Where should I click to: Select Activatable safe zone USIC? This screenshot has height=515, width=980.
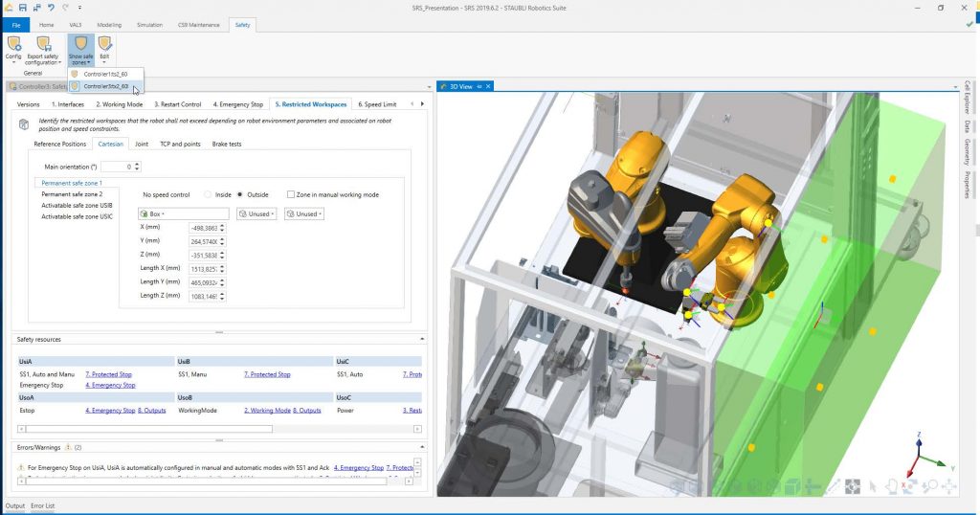(77, 217)
